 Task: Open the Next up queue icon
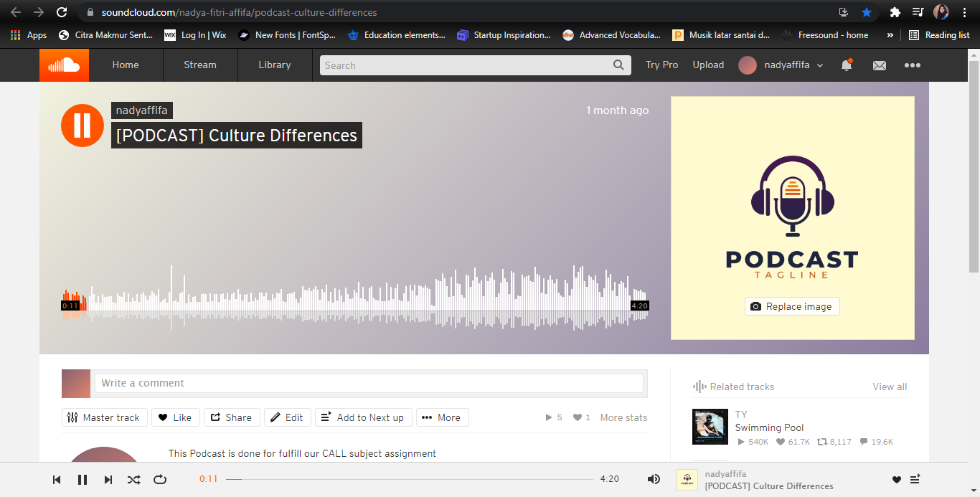tap(915, 479)
